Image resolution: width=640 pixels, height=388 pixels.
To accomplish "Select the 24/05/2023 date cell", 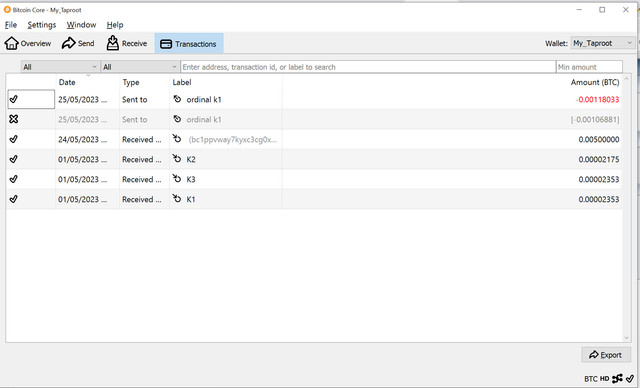I will (x=87, y=140).
